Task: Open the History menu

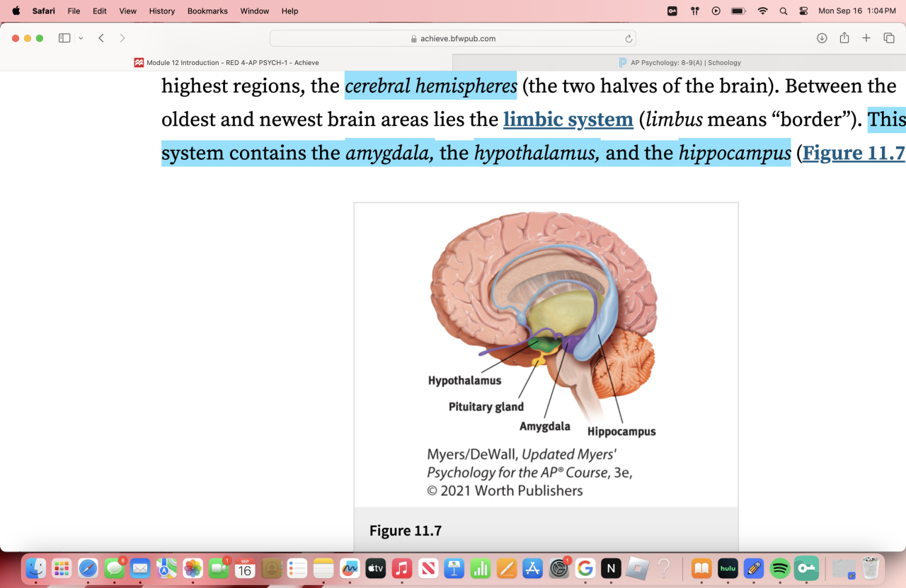Action: (x=162, y=11)
